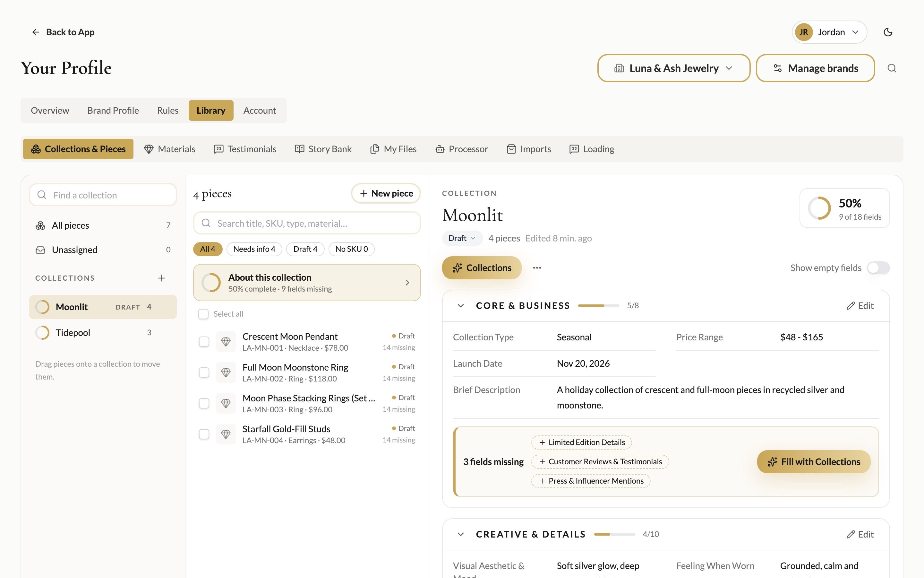
Task: Open the My Files sub-tab
Action: pyautogui.click(x=393, y=149)
